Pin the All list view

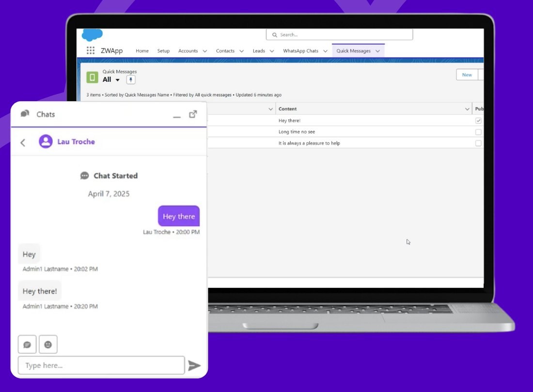[131, 80]
